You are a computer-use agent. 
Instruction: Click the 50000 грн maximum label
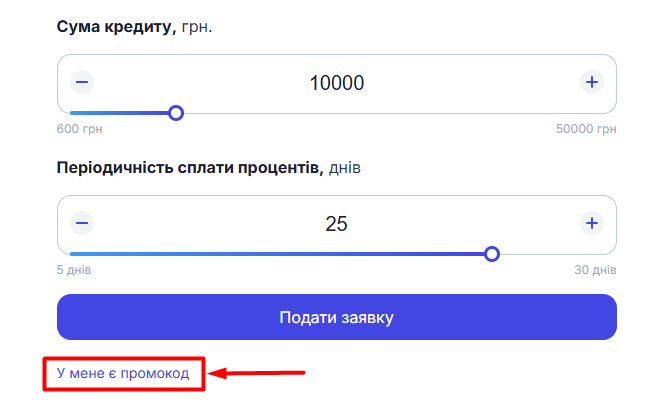pyautogui.click(x=586, y=129)
